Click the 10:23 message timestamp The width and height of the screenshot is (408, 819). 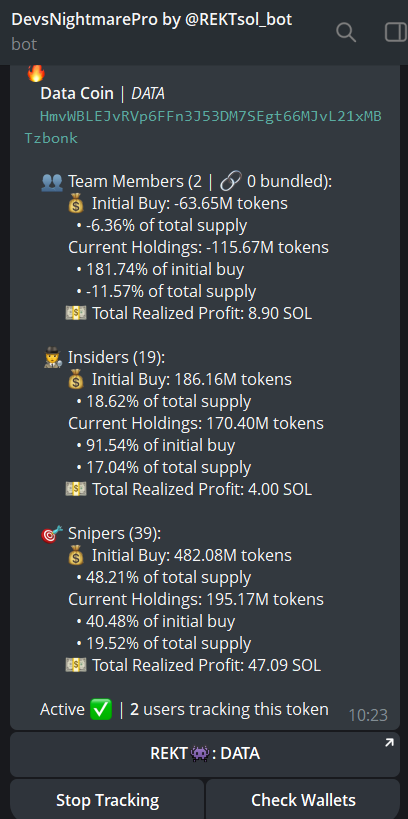368,715
